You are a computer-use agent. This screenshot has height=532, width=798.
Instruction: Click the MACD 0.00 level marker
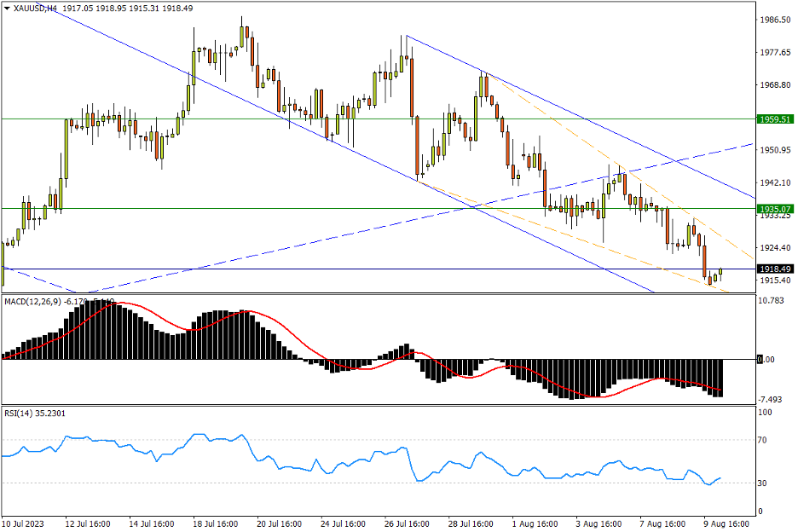[x=768, y=360]
